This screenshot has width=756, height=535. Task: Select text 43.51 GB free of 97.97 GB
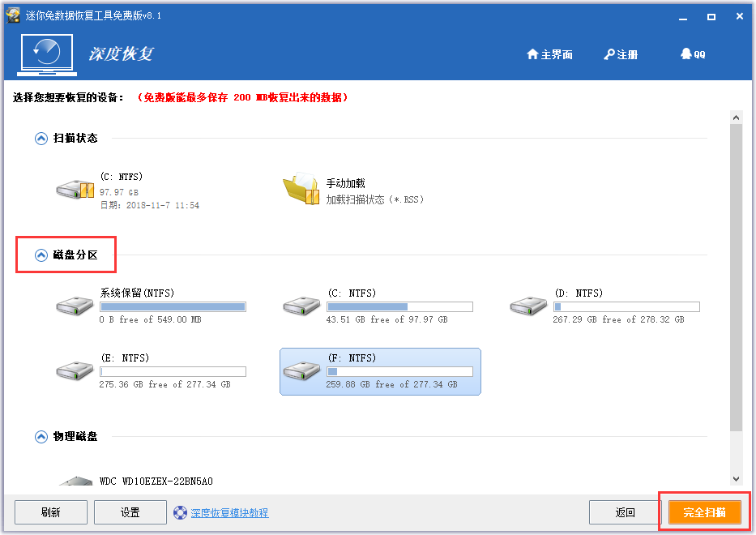(x=387, y=319)
